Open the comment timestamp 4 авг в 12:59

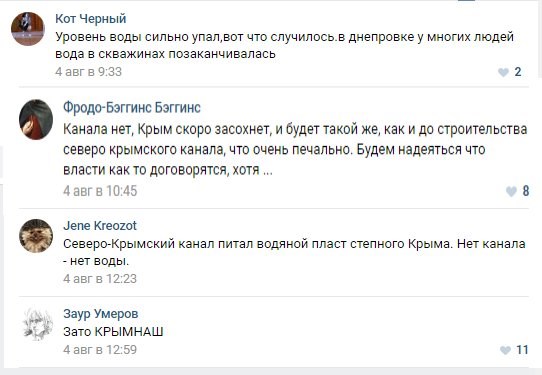coord(100,350)
